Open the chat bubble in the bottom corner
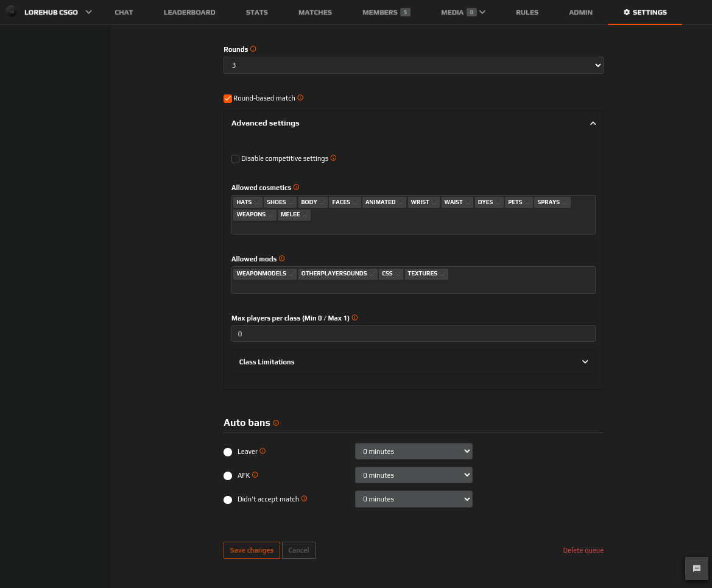Screen dimensions: 712x588 click(696, 569)
